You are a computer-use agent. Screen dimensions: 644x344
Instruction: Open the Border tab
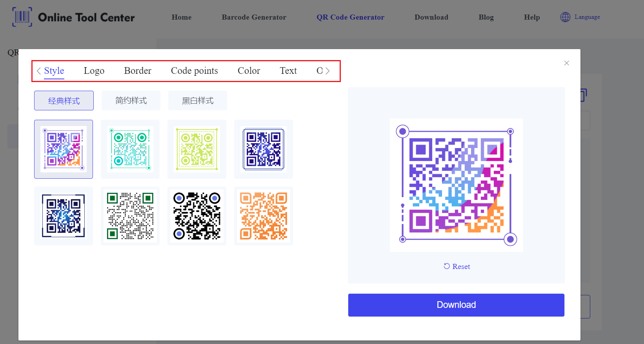(138, 71)
